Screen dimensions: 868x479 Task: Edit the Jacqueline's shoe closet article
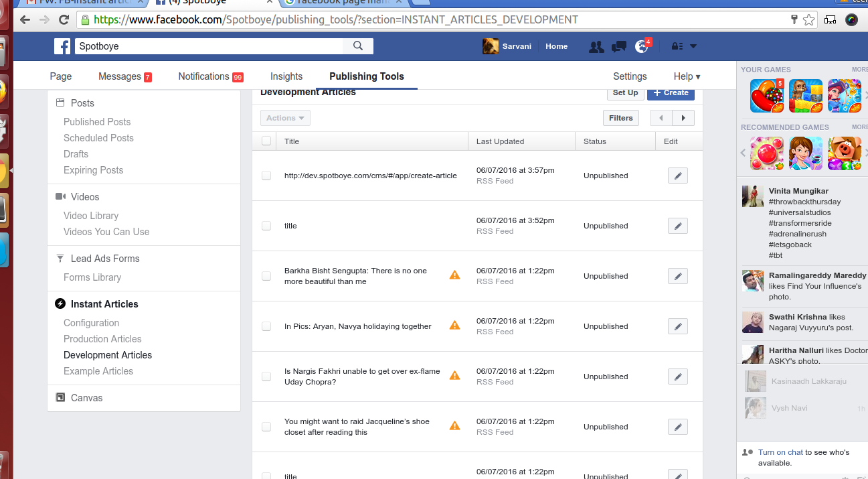tap(678, 427)
